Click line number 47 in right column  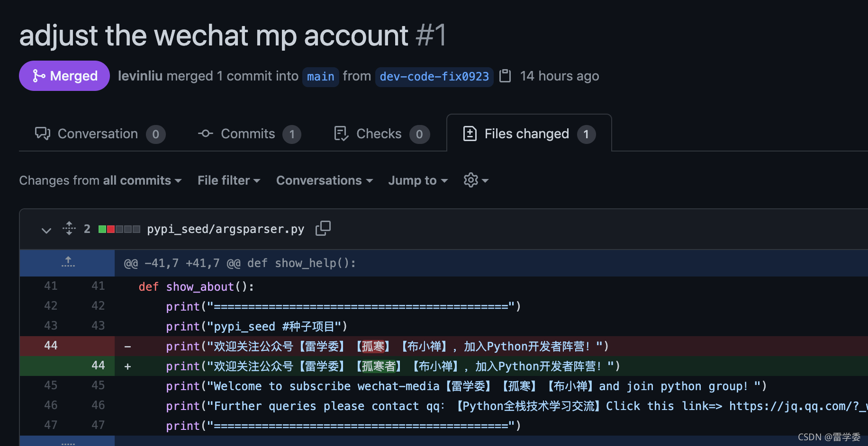(98, 425)
